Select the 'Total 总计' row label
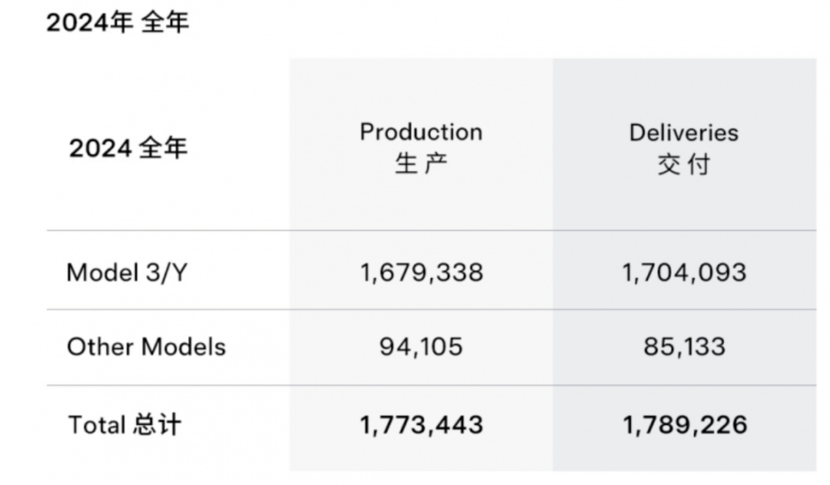The image size is (830, 485). coord(125,425)
